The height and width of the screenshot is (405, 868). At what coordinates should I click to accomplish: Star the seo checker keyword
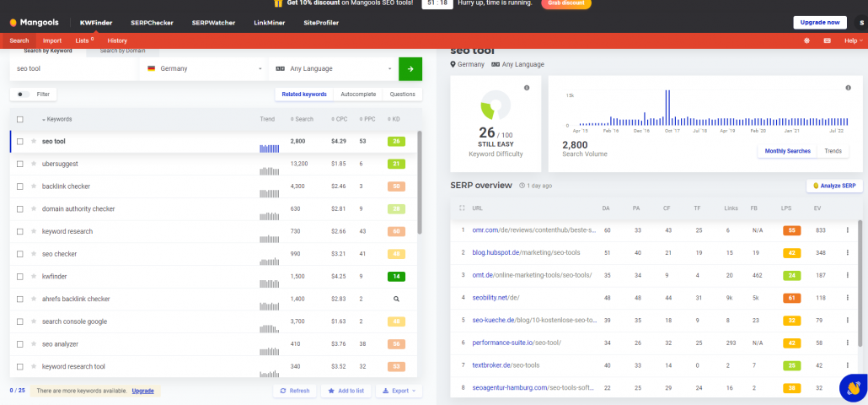(x=34, y=254)
